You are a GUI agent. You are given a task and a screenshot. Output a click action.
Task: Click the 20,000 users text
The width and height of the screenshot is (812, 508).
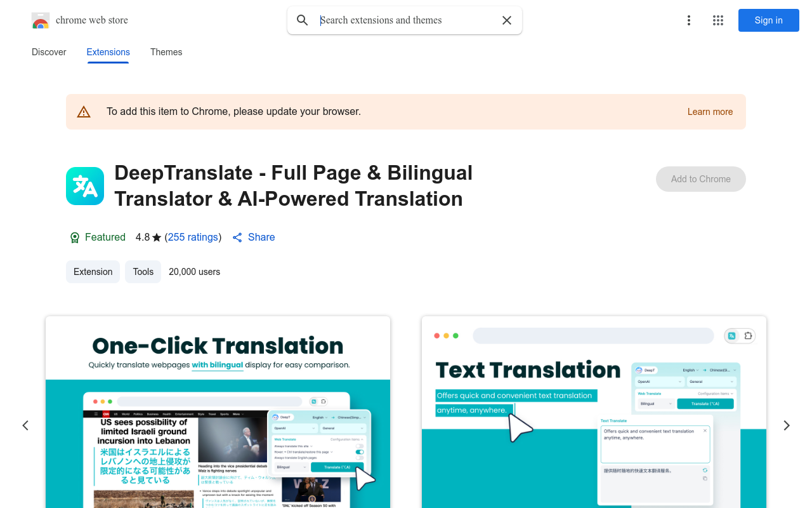click(195, 272)
